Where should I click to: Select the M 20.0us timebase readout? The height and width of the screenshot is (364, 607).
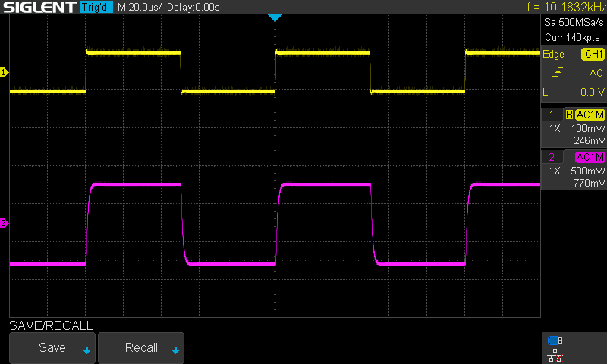[x=140, y=7]
